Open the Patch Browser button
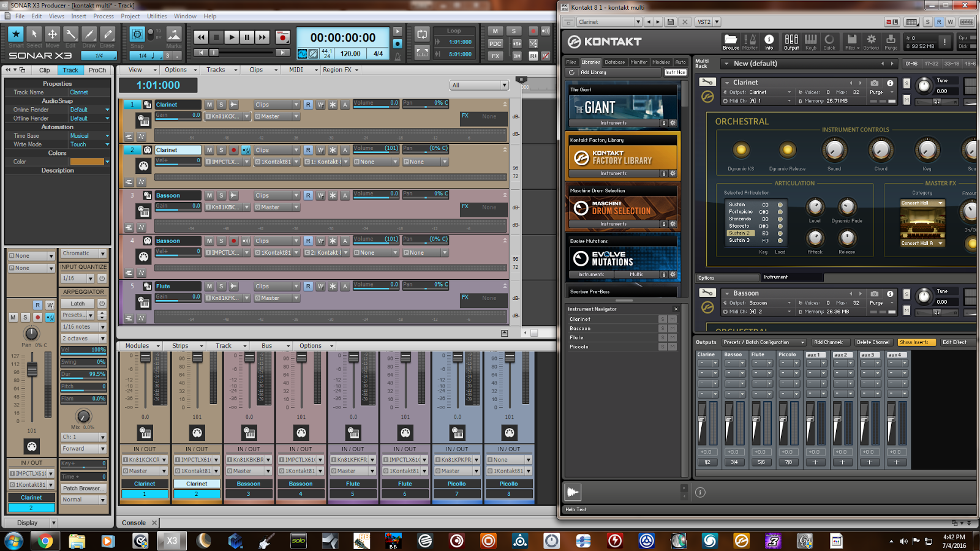The width and height of the screenshot is (980, 551). point(83,488)
